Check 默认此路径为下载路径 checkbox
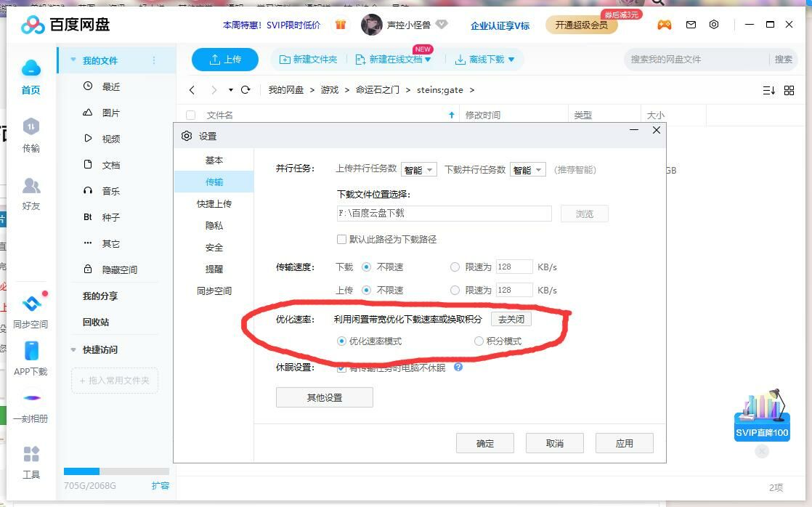812x507 pixels. tap(341, 239)
